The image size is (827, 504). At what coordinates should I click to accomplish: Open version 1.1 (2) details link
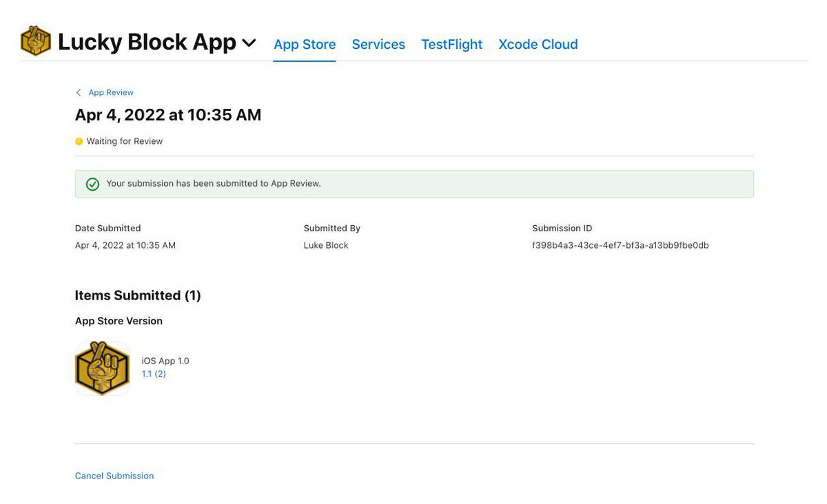[153, 373]
